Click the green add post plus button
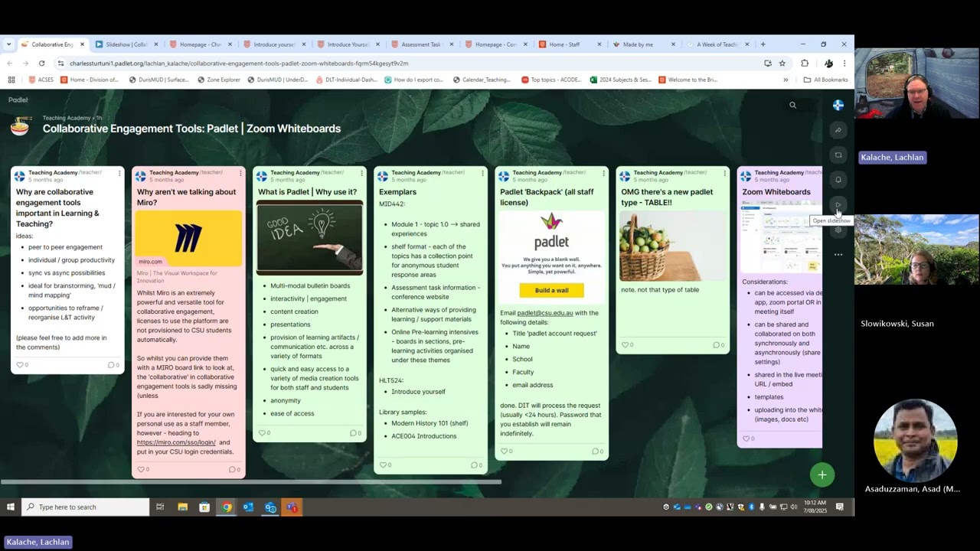The height and width of the screenshot is (551, 980). coord(822,475)
